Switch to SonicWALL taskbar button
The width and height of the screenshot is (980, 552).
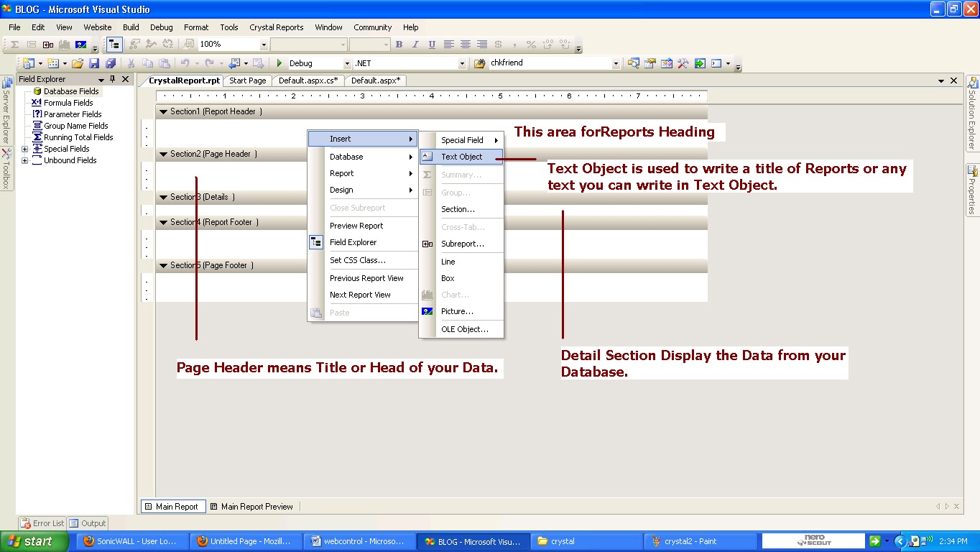pos(133,541)
